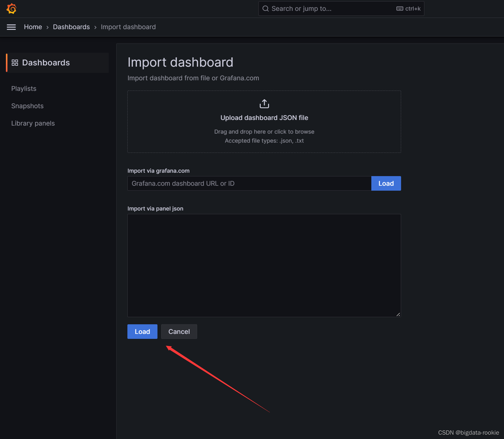Click inside Grafana.com dashboard URL or ID field
Viewport: 504px width, 439px height.
coord(250,184)
